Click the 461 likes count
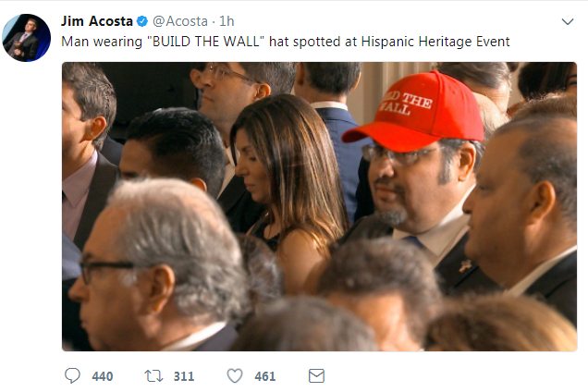Screen dimensions: 588x392 (265, 376)
